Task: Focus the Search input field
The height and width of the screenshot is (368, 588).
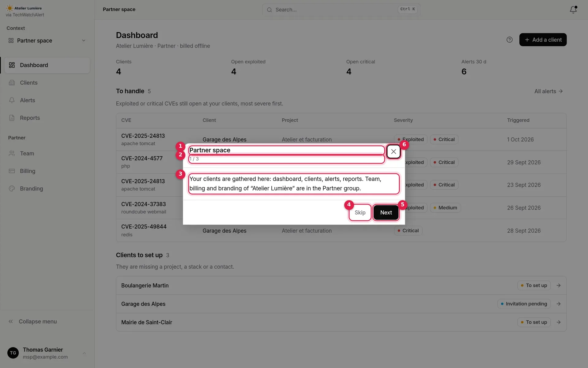Action: 341,10
